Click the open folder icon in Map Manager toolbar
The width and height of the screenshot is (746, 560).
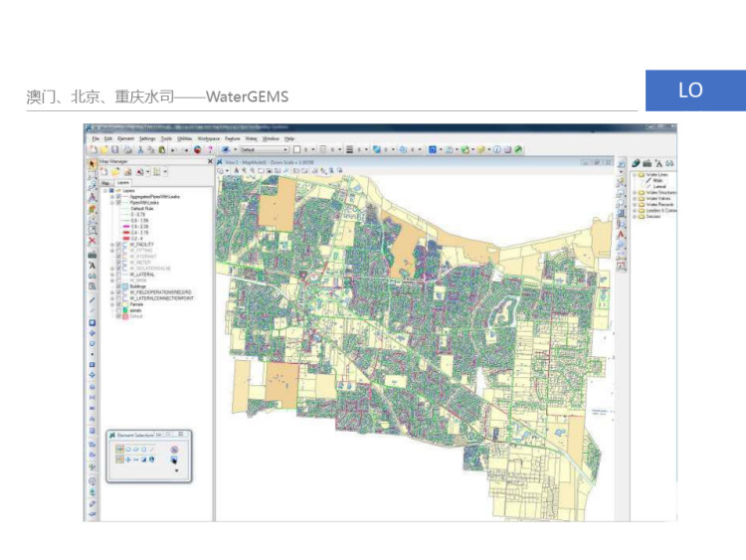115,172
